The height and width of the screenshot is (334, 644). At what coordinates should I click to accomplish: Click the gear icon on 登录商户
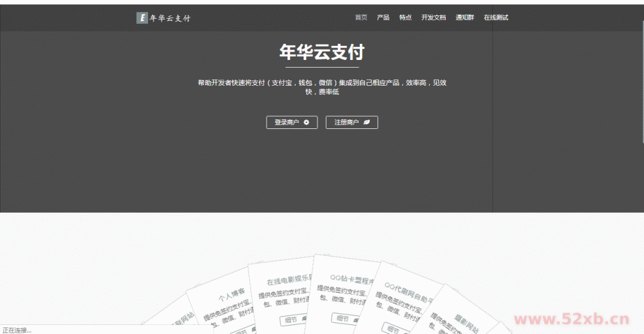click(x=306, y=122)
